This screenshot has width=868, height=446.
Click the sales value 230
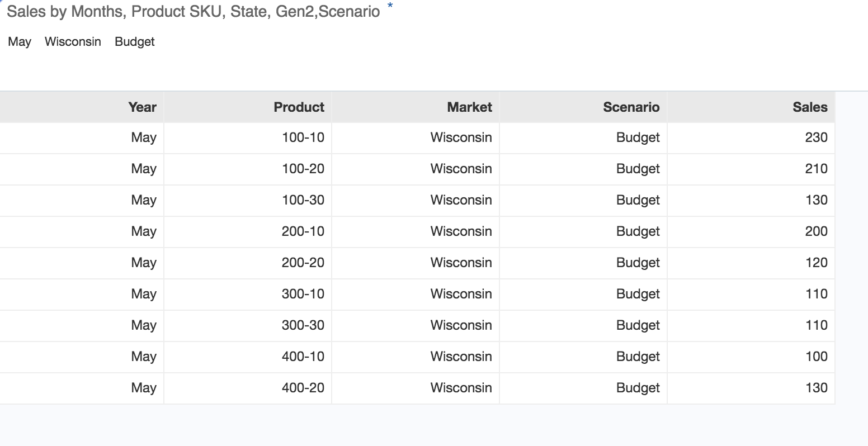tap(816, 137)
